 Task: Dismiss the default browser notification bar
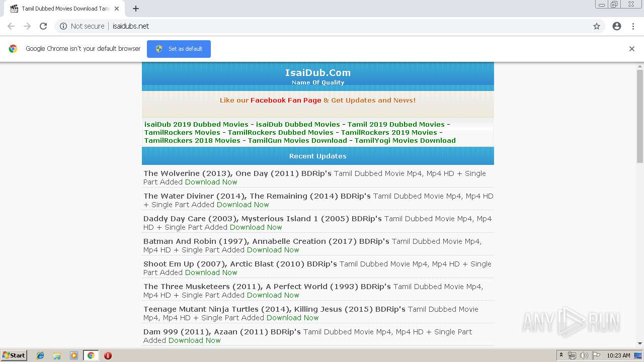tap(632, 49)
